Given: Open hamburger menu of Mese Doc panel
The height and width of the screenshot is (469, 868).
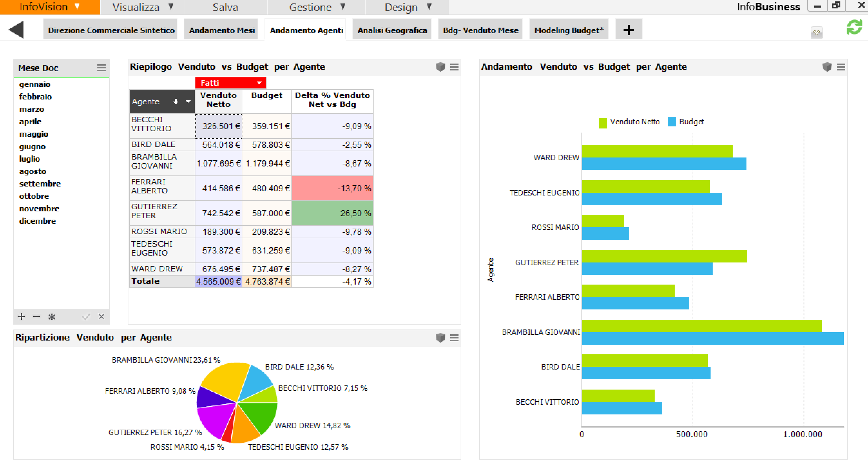Looking at the screenshot, I should pos(101,68).
